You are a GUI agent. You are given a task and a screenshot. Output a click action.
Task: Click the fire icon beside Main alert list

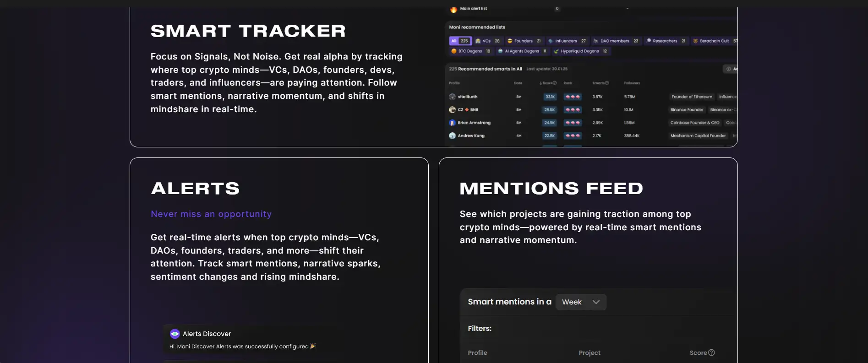click(x=453, y=10)
